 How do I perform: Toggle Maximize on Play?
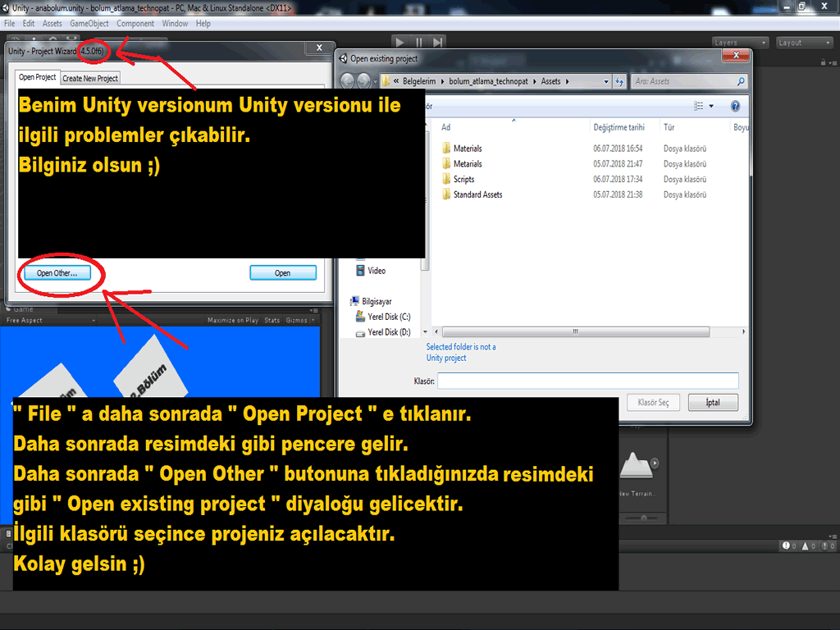(x=232, y=321)
